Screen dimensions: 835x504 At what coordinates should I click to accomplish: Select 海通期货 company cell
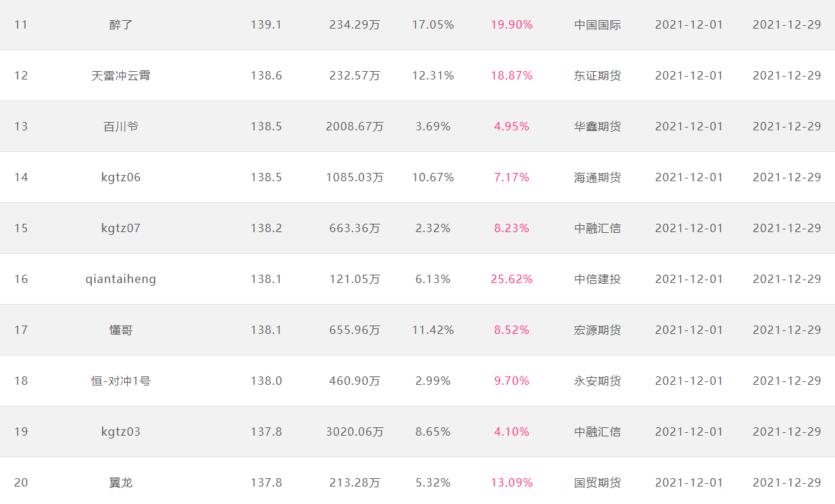[598, 177]
